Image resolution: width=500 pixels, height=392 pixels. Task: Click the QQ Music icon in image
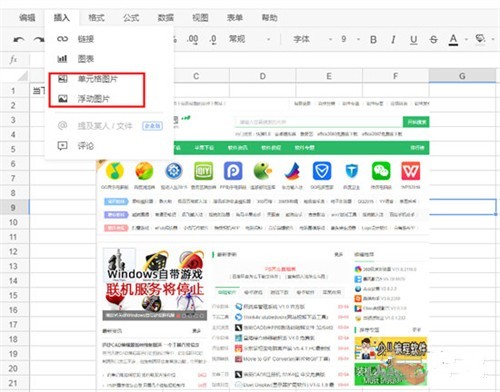click(x=115, y=171)
